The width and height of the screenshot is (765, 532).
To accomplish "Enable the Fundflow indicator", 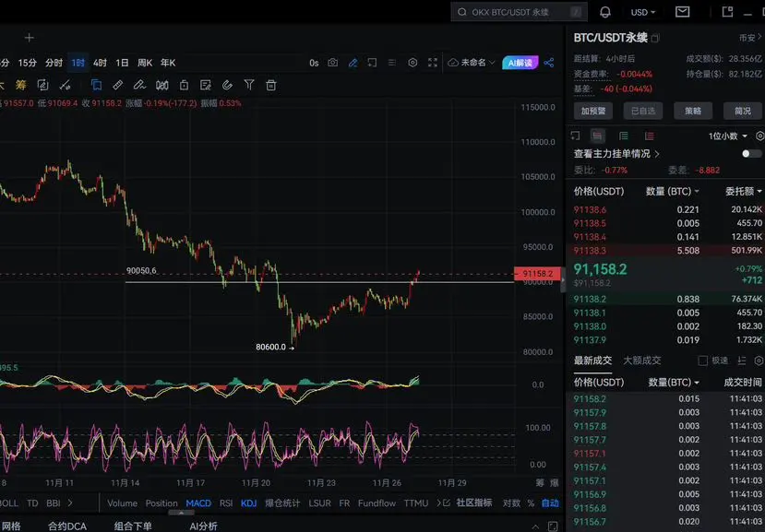I will pos(377,503).
